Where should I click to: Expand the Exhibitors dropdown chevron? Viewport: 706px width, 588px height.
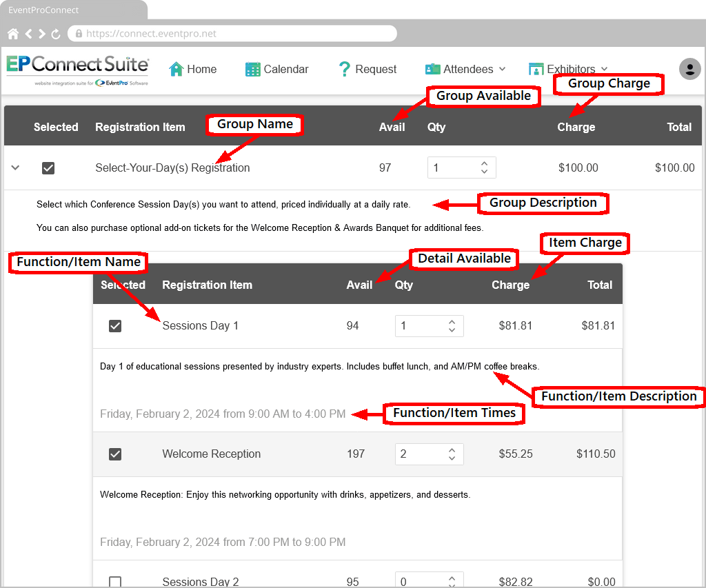(x=604, y=69)
